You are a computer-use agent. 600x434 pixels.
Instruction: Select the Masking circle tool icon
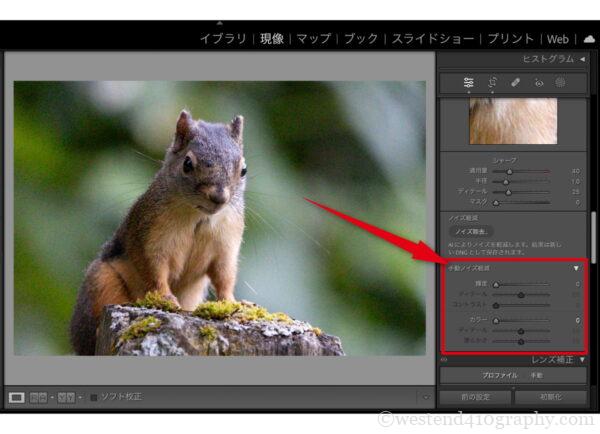pos(561,83)
